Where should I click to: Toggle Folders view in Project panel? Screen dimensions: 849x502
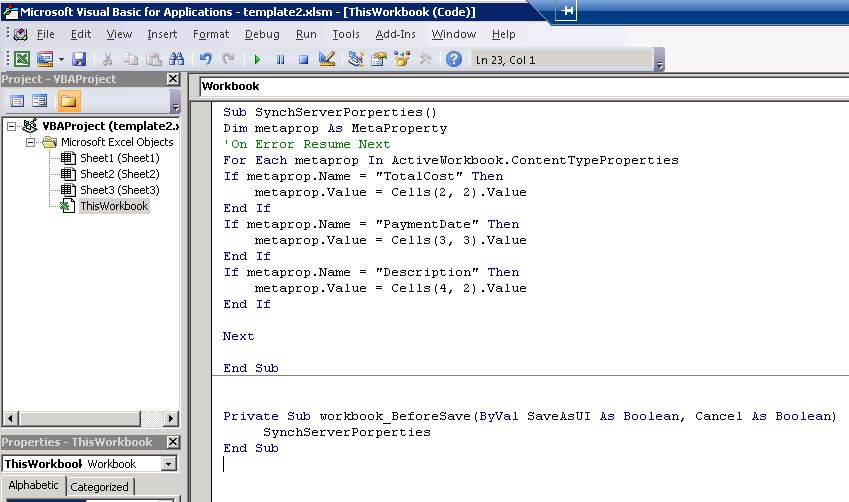[68, 101]
